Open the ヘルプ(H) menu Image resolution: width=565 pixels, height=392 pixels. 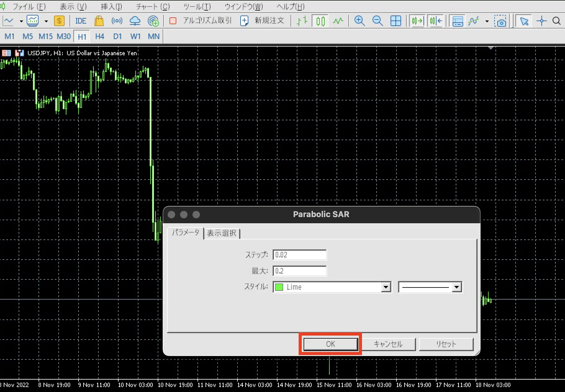pos(291,7)
